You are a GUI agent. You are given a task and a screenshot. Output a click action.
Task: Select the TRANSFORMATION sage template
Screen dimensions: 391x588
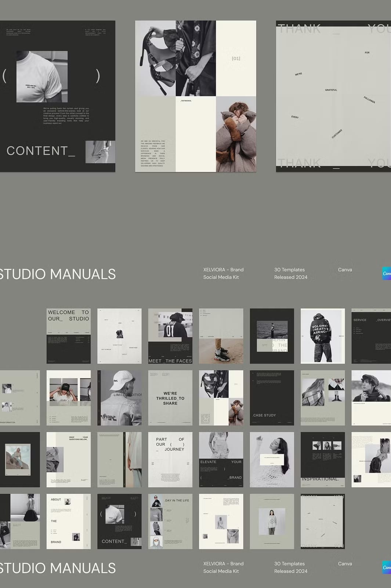[20, 398]
